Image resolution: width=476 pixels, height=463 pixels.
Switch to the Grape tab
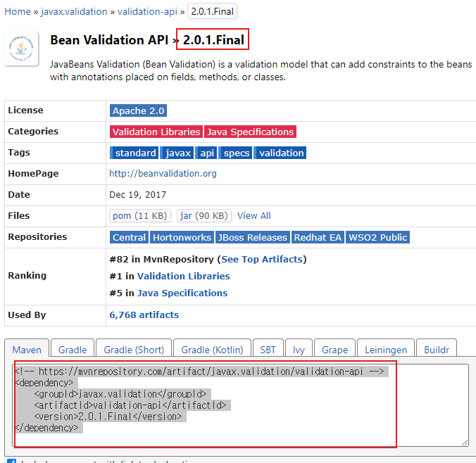point(335,350)
